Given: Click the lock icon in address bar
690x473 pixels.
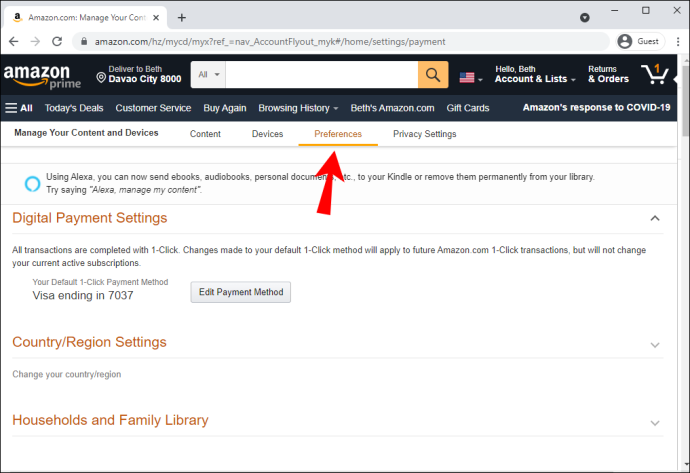Looking at the screenshot, I should pyautogui.click(x=84, y=41).
